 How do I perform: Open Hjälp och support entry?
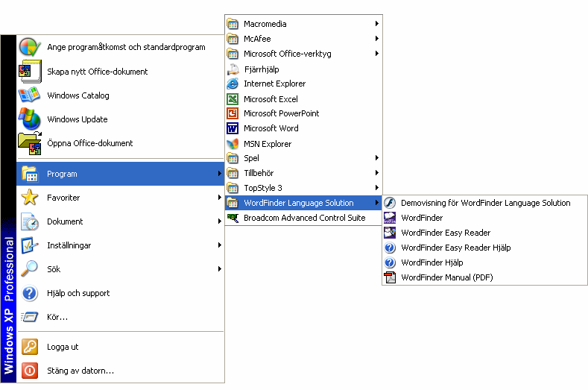(121, 293)
